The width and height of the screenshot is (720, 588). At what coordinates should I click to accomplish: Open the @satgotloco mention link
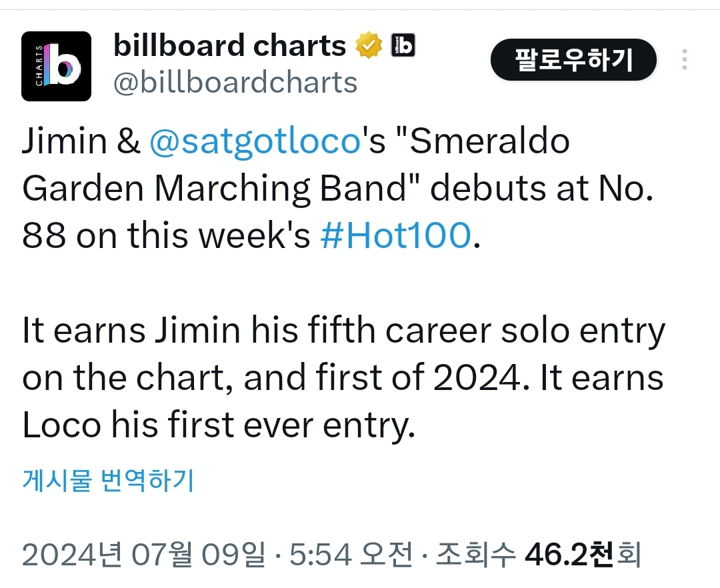click(x=255, y=141)
